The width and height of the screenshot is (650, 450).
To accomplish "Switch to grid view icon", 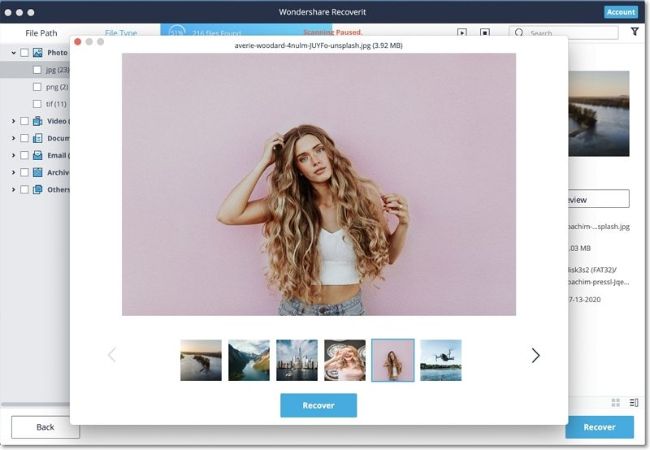I will pos(616,402).
